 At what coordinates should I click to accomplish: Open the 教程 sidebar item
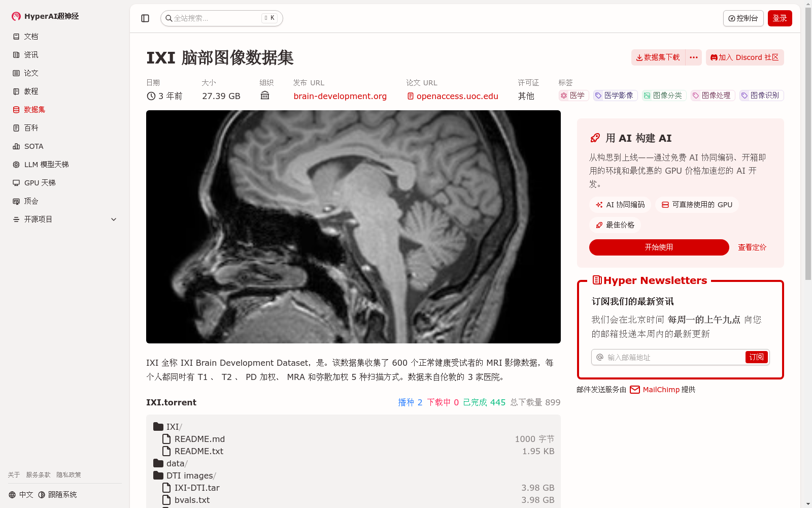click(65, 91)
